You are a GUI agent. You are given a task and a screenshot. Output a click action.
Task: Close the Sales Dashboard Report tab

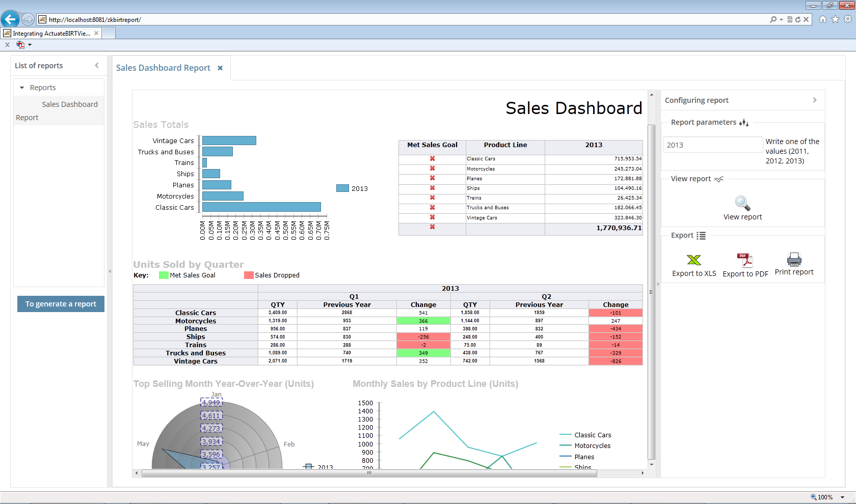220,68
